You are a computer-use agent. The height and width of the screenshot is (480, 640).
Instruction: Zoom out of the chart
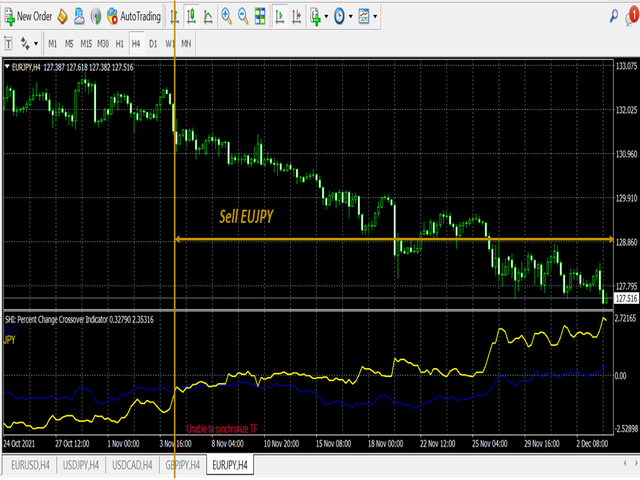[243, 16]
